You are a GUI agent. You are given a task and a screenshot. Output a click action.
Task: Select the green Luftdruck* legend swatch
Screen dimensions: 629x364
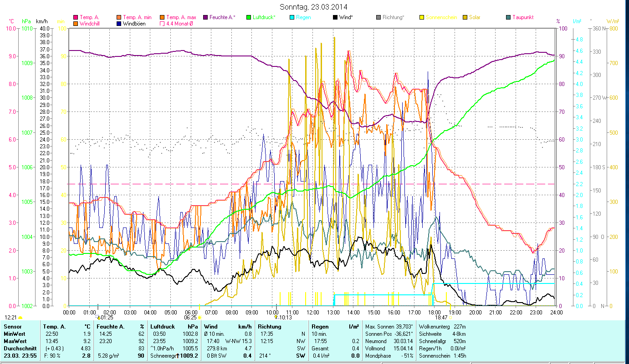[x=249, y=17]
